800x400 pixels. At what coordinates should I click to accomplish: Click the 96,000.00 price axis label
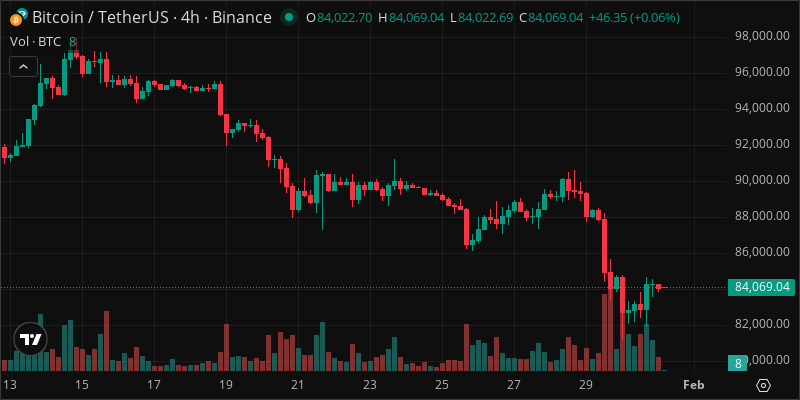762,72
